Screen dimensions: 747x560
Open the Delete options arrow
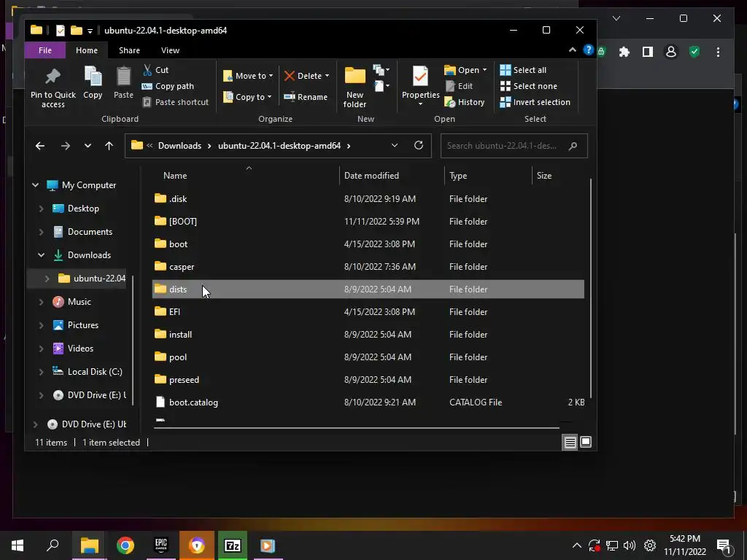[327, 76]
